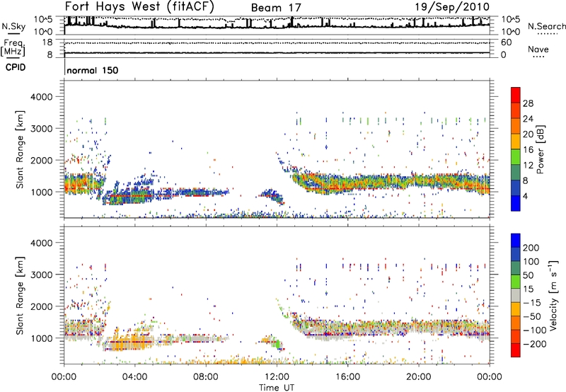Select the "18" frequency tick label
Viewport: 566px width, 392px height.
click(x=47, y=42)
